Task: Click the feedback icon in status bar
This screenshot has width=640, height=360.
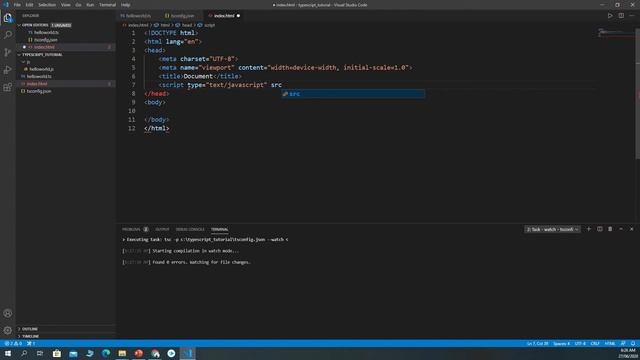Action: click(x=623, y=344)
